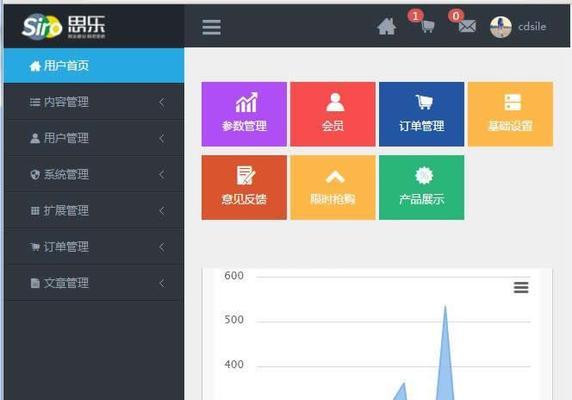This screenshot has height=400, width=572.
Task: Open 文章管理 in the sidebar
Action: tap(94, 283)
